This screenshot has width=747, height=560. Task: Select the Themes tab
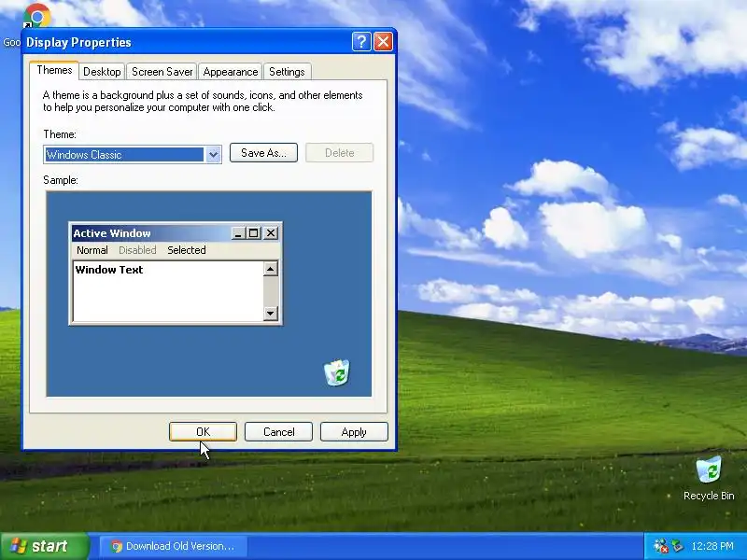54,70
